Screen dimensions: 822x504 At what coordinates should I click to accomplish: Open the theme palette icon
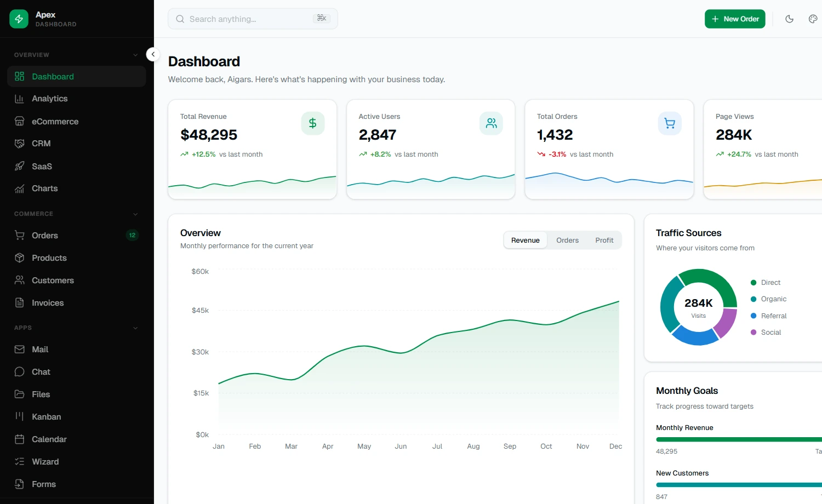click(813, 19)
